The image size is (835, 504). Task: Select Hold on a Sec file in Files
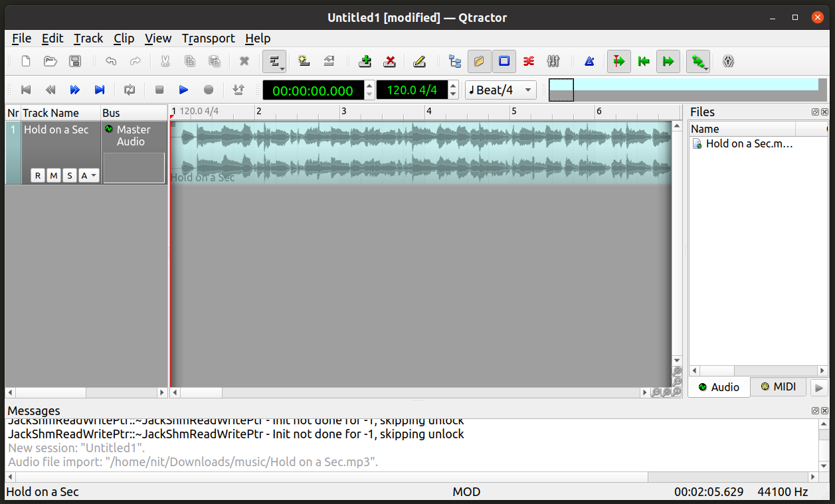coord(749,143)
